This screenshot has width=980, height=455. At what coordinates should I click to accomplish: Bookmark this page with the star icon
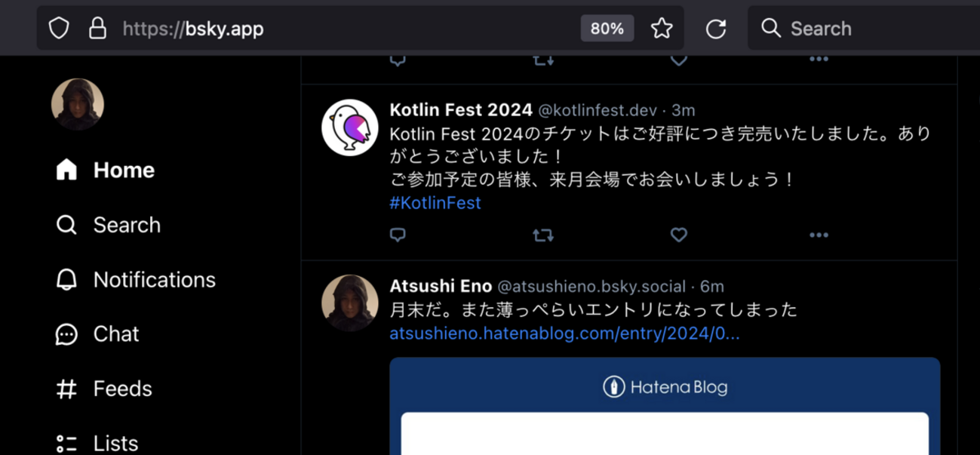pyautogui.click(x=662, y=29)
